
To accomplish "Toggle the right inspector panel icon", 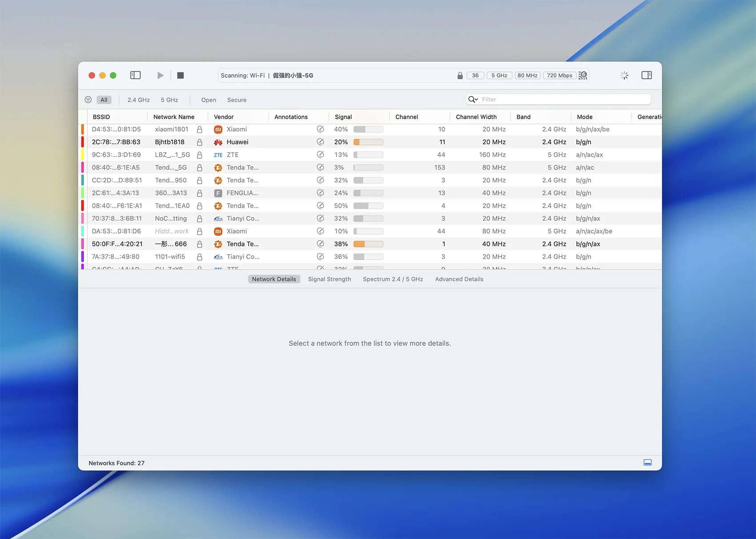I will click(646, 75).
